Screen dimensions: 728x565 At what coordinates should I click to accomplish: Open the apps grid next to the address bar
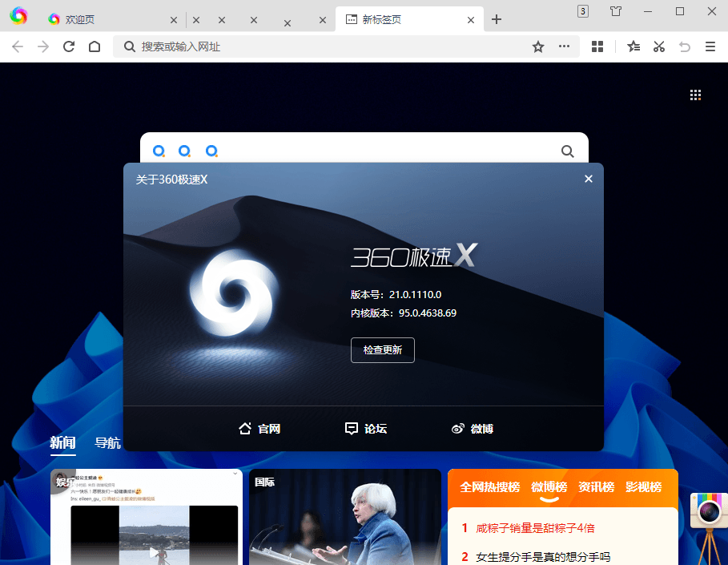[x=597, y=46]
